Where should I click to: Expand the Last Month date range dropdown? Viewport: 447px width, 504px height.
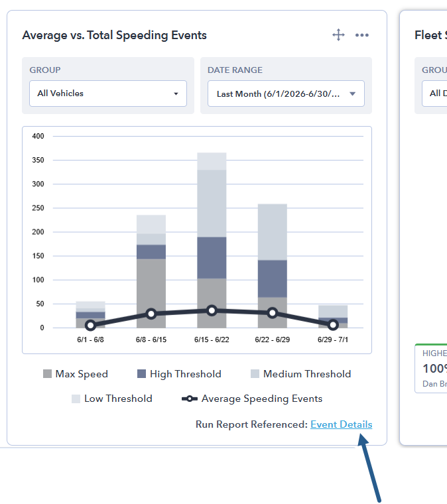286,94
